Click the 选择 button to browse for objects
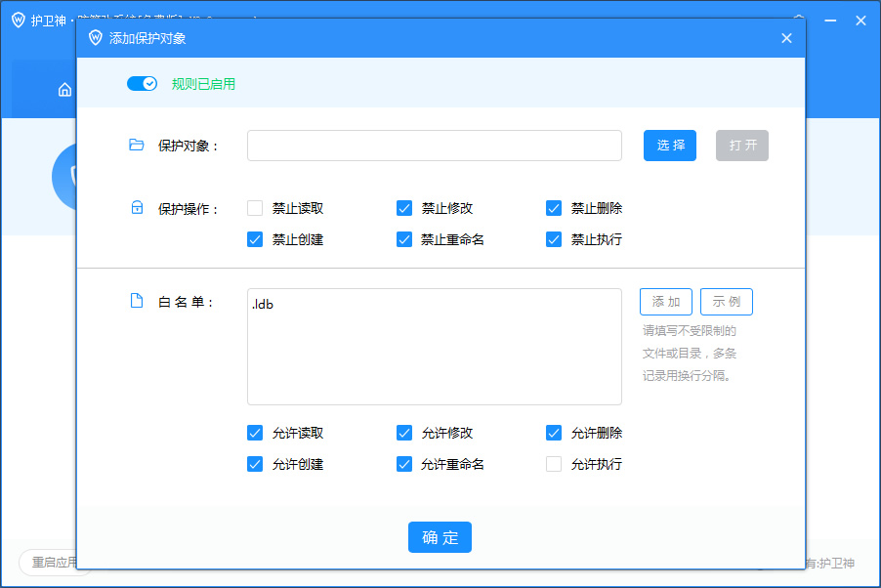This screenshot has height=588, width=881. (x=669, y=144)
